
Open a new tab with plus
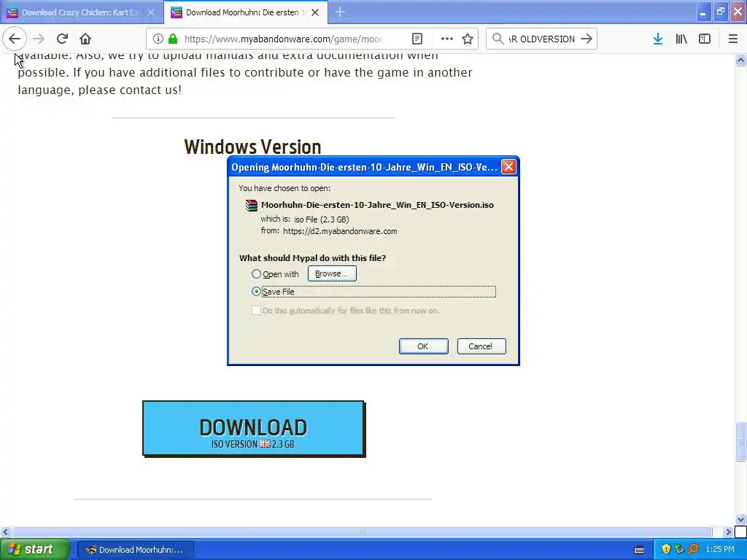tap(340, 12)
